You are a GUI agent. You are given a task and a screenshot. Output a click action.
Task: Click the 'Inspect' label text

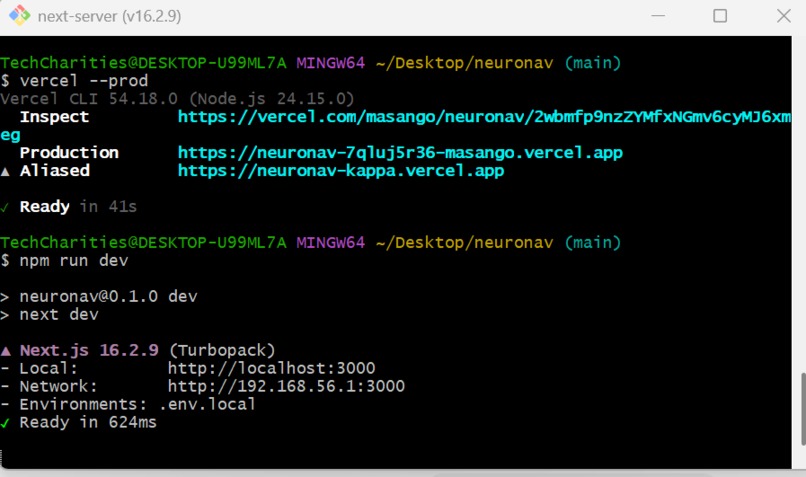click(54, 117)
